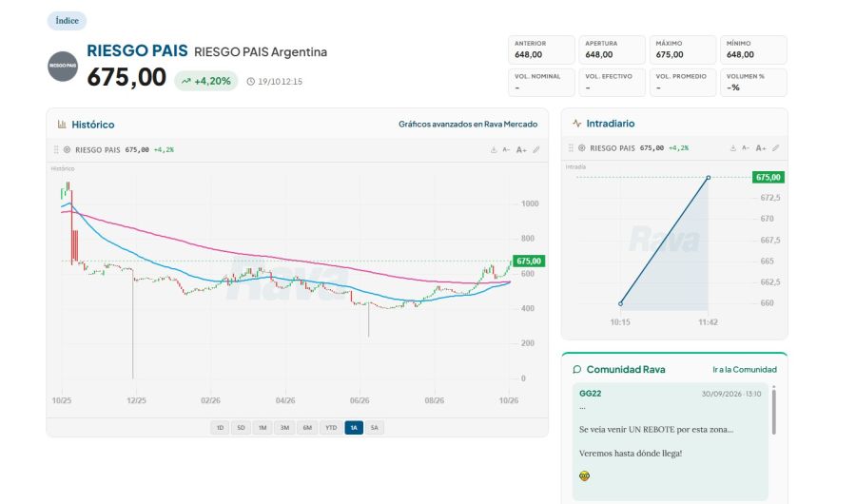Select the 1A time range
Screen dimensions: 856x504
tap(354, 428)
